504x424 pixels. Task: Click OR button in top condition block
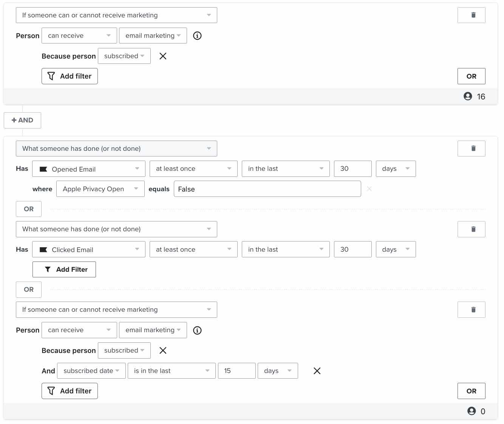click(471, 76)
